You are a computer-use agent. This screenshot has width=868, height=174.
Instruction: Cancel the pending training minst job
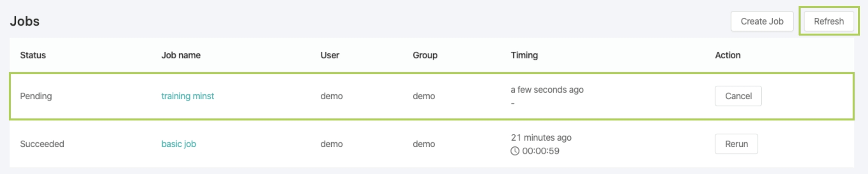pyautogui.click(x=738, y=96)
